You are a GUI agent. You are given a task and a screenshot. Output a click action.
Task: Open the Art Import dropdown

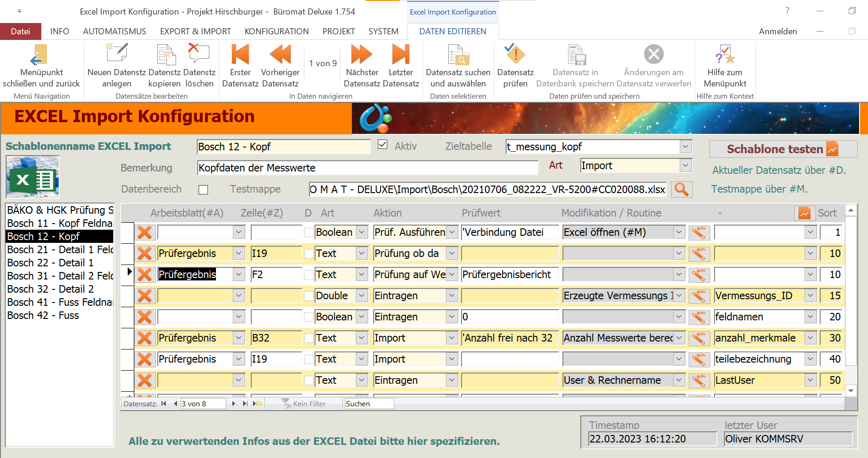click(685, 165)
